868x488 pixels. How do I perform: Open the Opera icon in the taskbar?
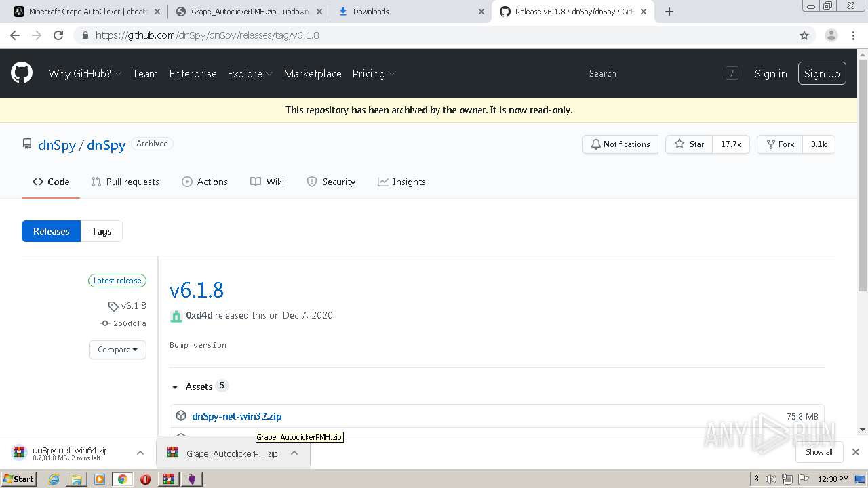point(145,479)
